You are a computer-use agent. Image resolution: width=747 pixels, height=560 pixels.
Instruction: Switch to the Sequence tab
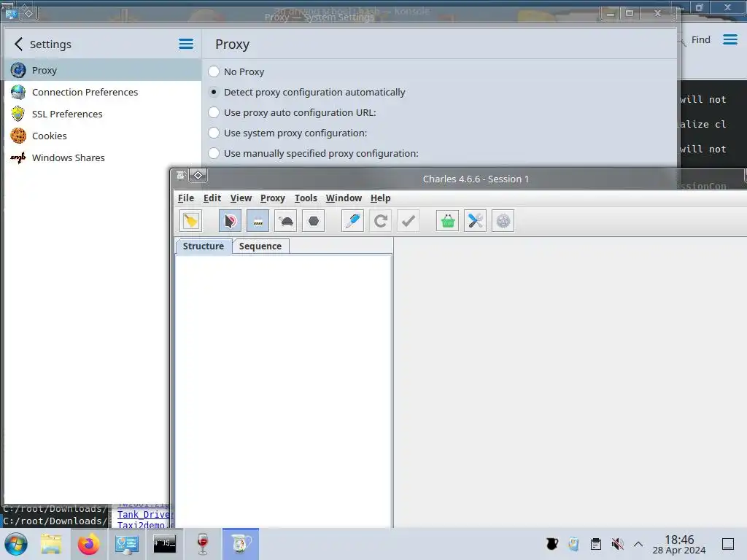(260, 246)
